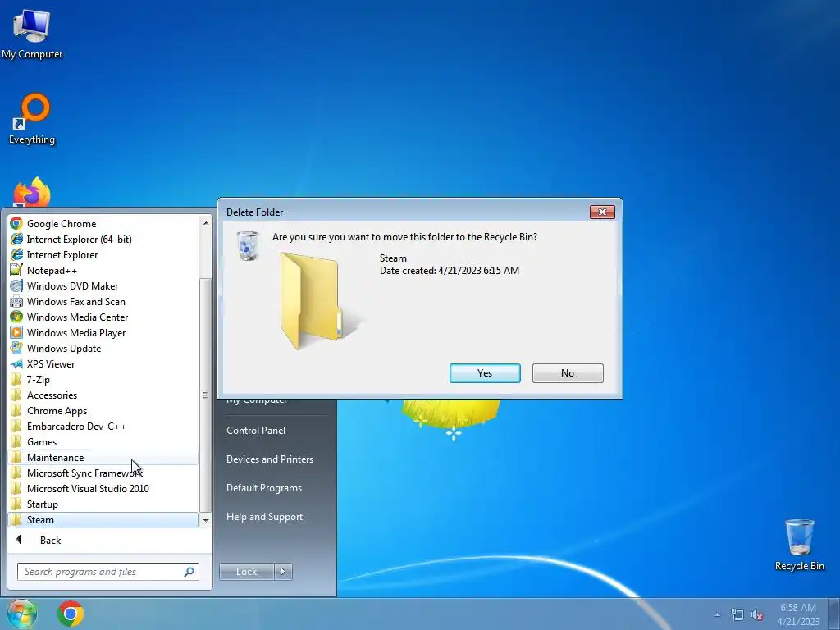Open the My Computer desktop icon
Viewport: 840px width, 630px height.
pos(32,34)
